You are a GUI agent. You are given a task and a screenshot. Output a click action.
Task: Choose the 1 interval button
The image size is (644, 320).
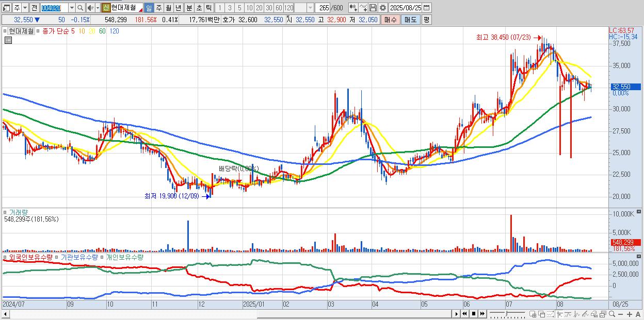coord(220,8)
